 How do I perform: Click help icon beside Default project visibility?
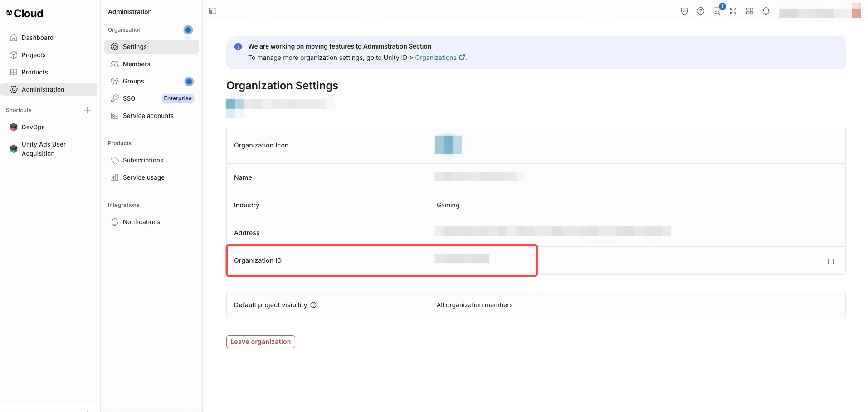click(x=313, y=305)
